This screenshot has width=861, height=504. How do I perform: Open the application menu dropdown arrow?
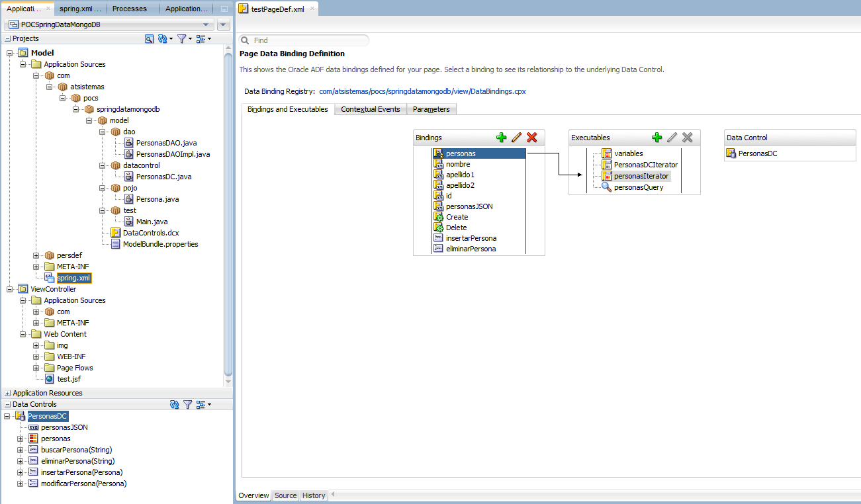[x=223, y=25]
